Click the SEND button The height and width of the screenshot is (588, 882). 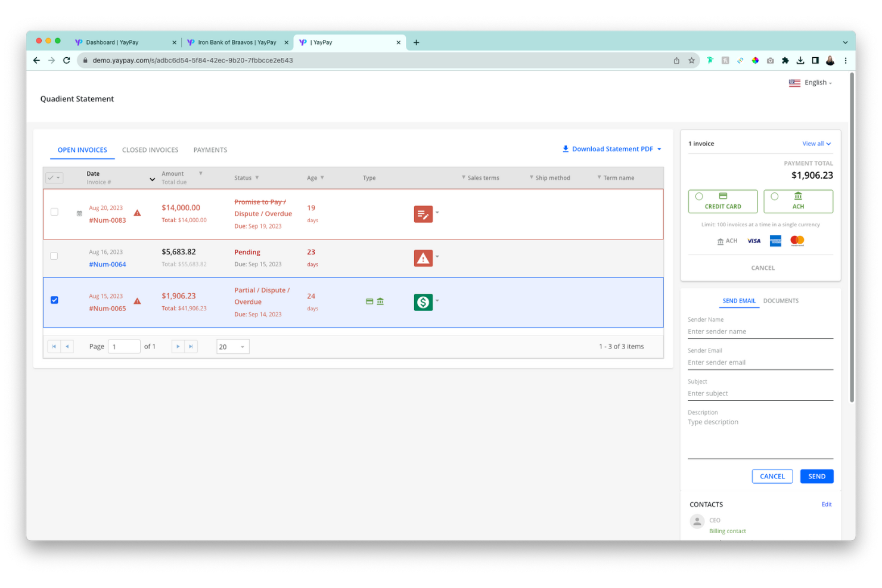click(816, 476)
